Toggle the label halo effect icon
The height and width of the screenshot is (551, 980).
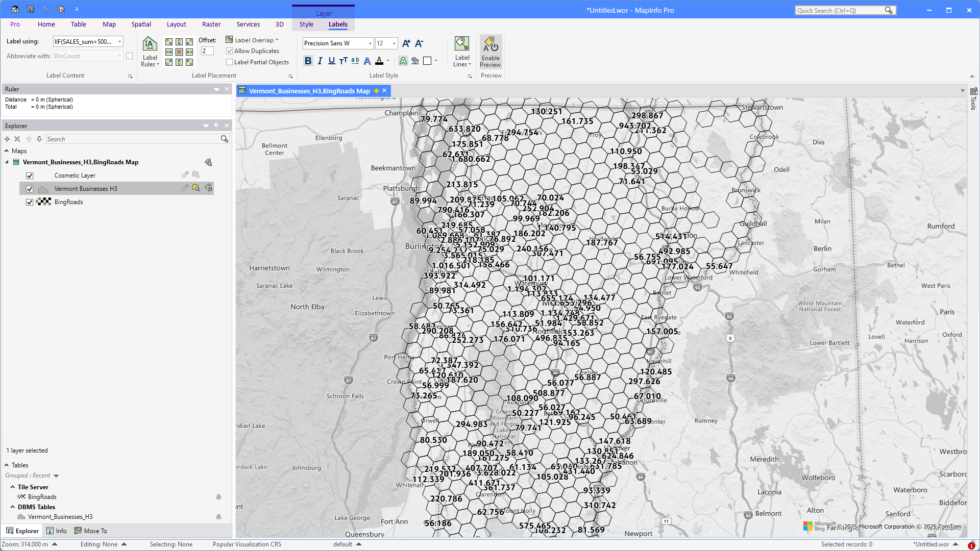tap(403, 61)
